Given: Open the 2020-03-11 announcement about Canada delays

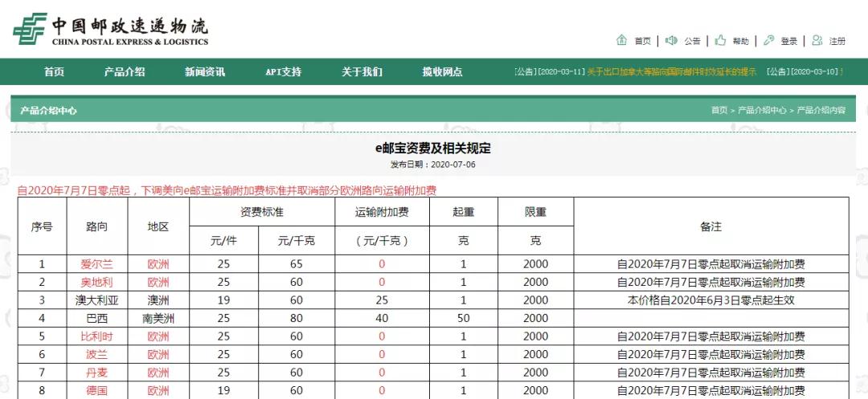Looking at the screenshot, I should (x=671, y=71).
